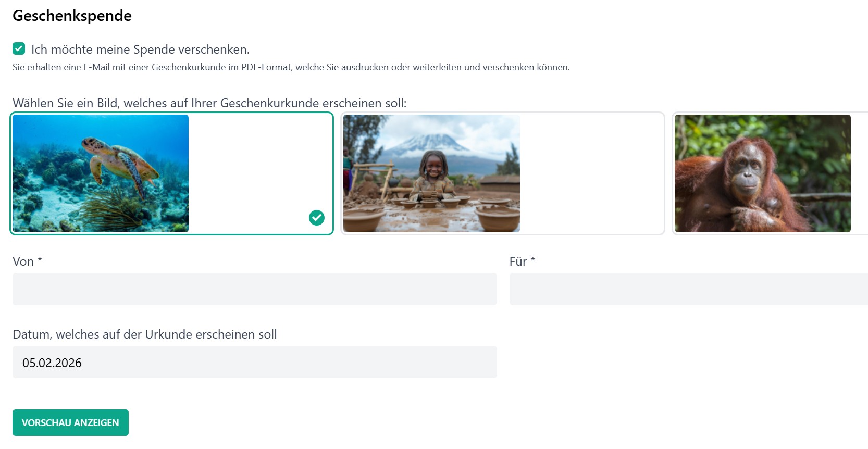Focus the 'Von' sender input field
Screen dimensions: 868x449
(254, 289)
